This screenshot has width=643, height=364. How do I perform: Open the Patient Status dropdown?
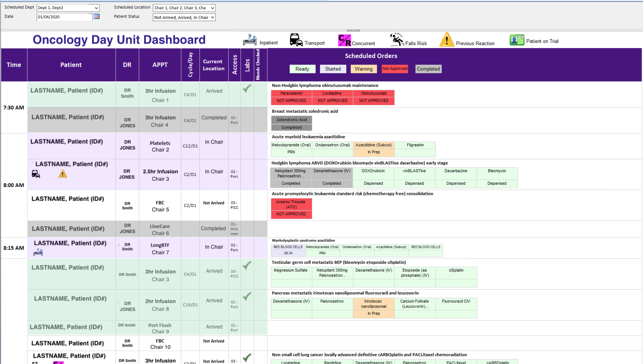click(212, 17)
